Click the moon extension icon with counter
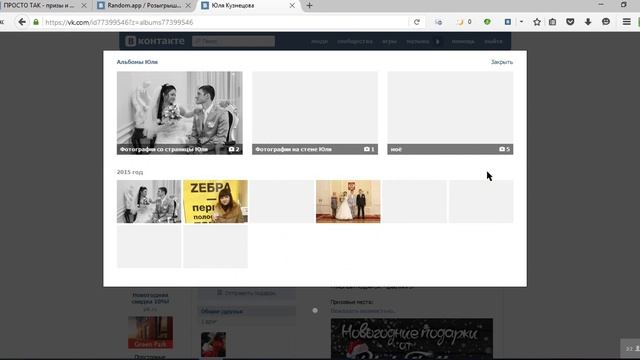Viewport: 640px width, 360px height. coord(464,22)
